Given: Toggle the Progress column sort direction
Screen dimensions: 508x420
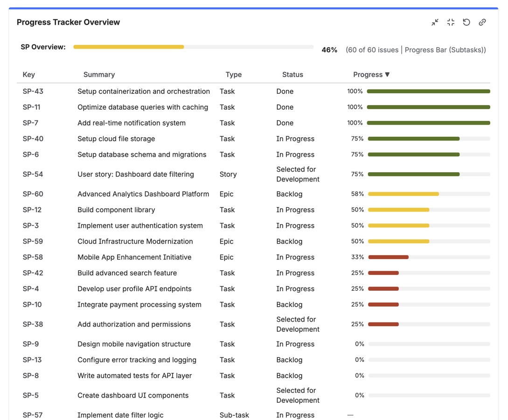Looking at the screenshot, I should (371, 75).
